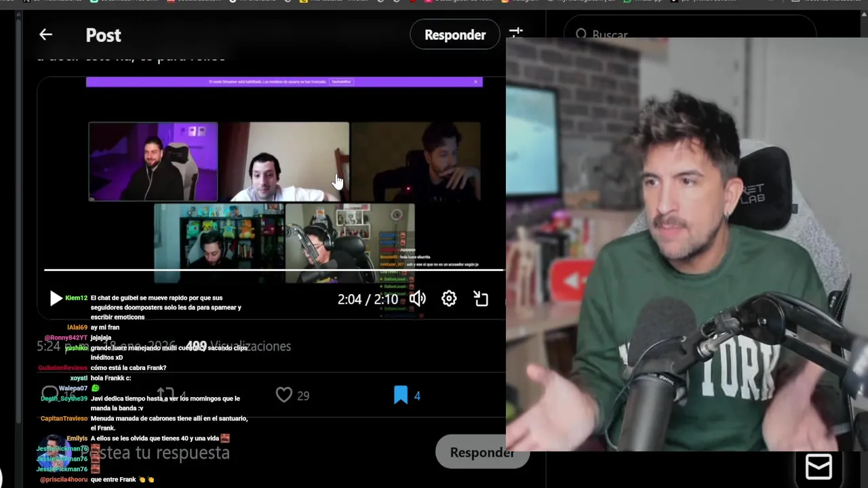Click the Deshabilitar button in purple banner
This screenshot has height=488, width=868.
(x=340, y=82)
